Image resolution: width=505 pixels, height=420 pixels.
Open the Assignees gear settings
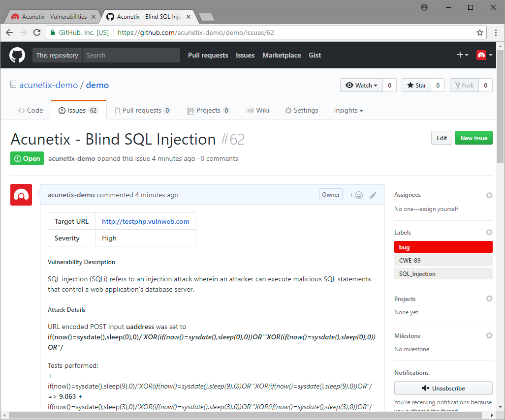[489, 195]
